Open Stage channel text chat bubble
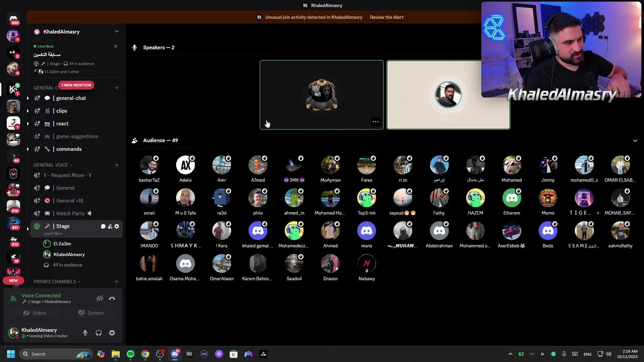 103,226
